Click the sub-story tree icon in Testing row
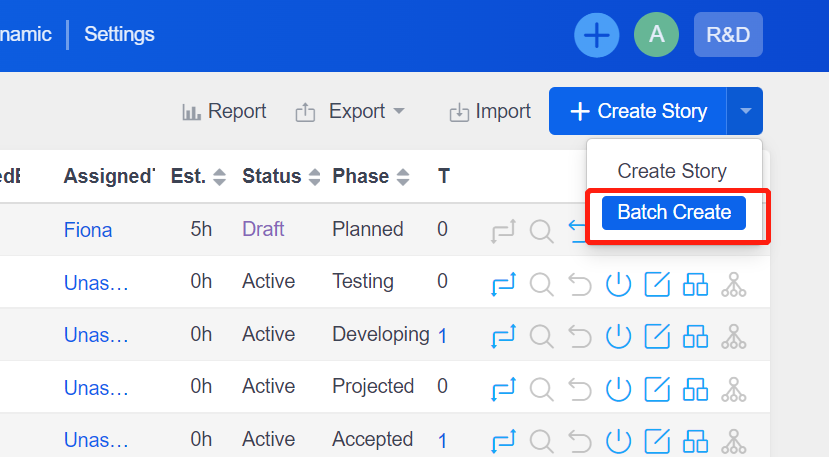Screen dimensions: 829x457 pos(734,284)
